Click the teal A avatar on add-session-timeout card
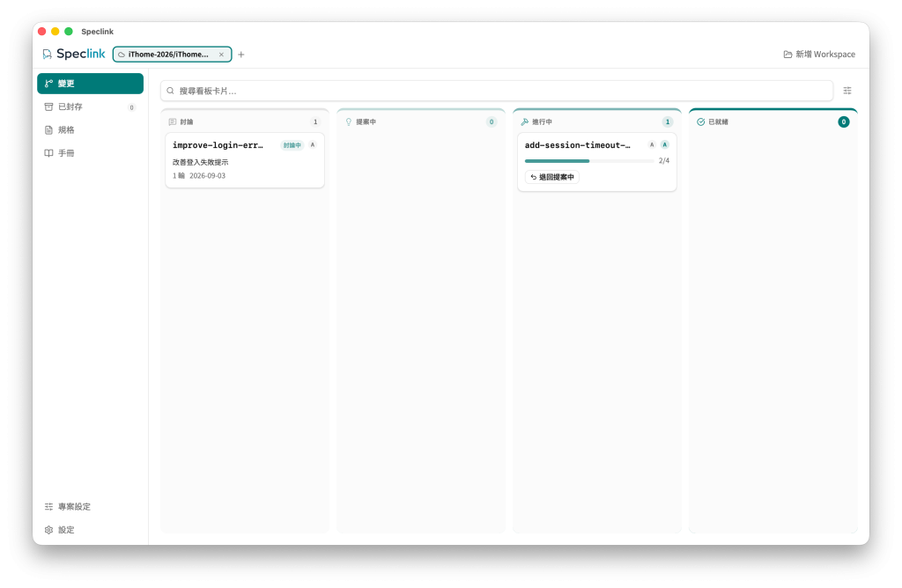The height and width of the screenshot is (588, 902). pyautogui.click(x=665, y=145)
